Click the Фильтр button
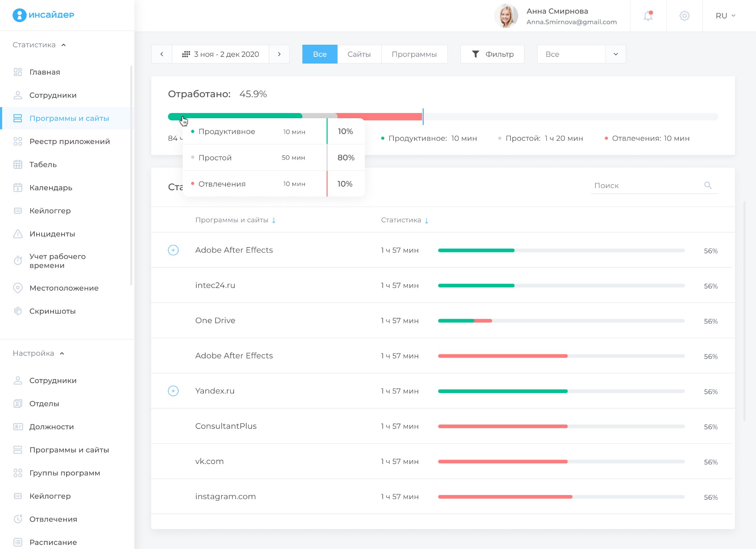This screenshot has width=756, height=549. [x=492, y=54]
